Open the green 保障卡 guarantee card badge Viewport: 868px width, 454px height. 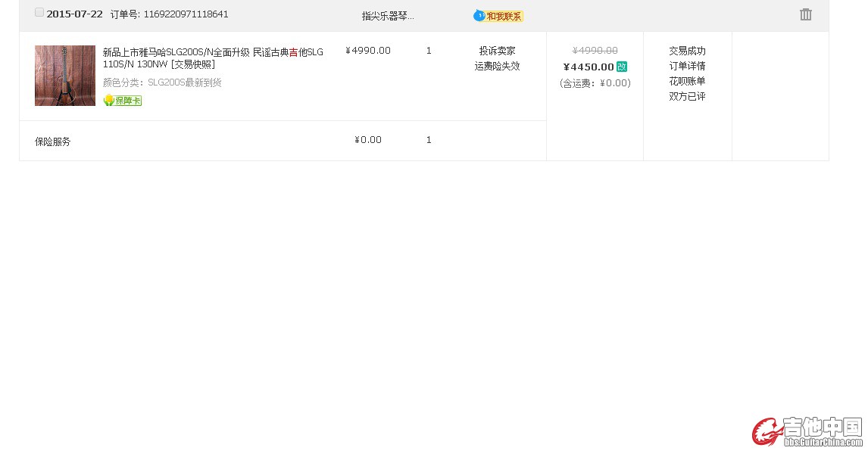123,101
